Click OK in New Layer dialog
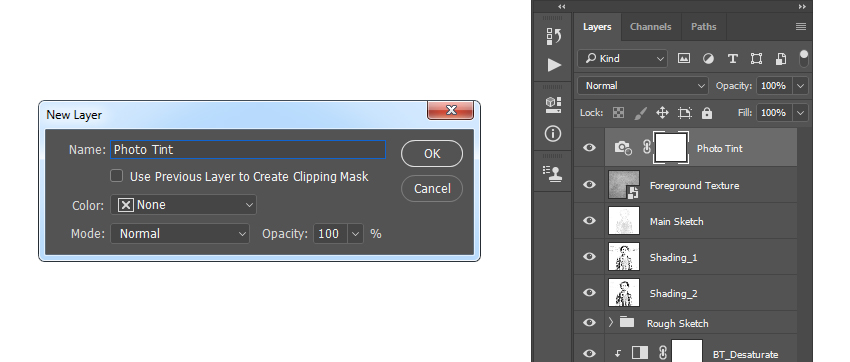 click(432, 153)
